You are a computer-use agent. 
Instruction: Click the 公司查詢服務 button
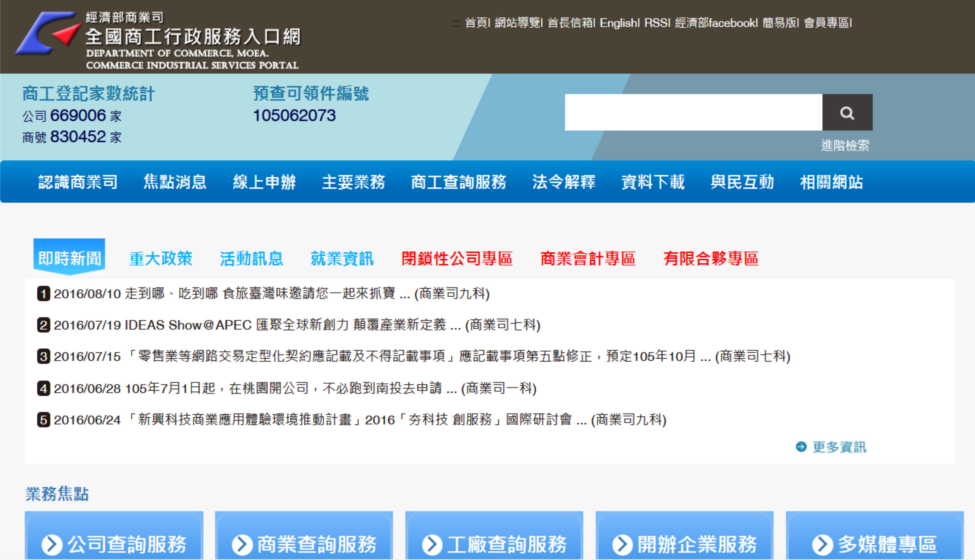click(114, 535)
